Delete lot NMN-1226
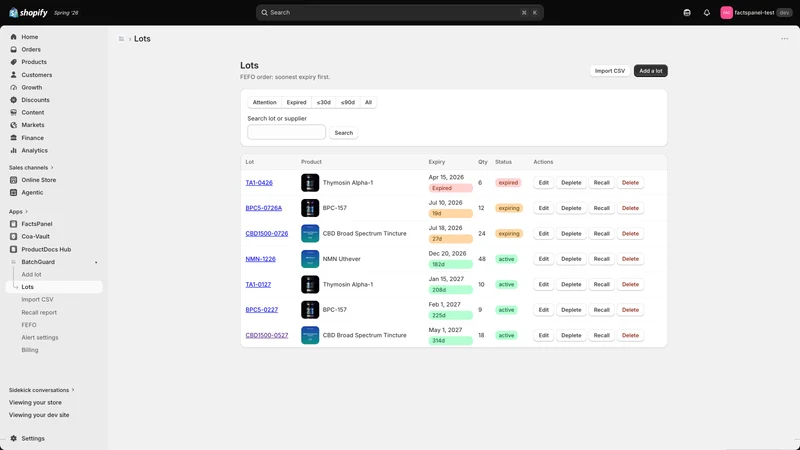The width and height of the screenshot is (800, 450). (630, 259)
